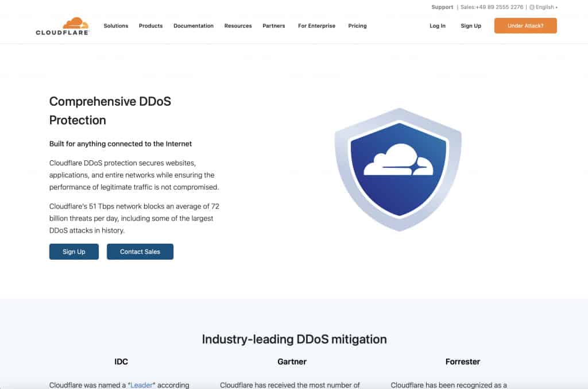Select Documentation in the navigation bar
The height and width of the screenshot is (389, 588).
[193, 26]
